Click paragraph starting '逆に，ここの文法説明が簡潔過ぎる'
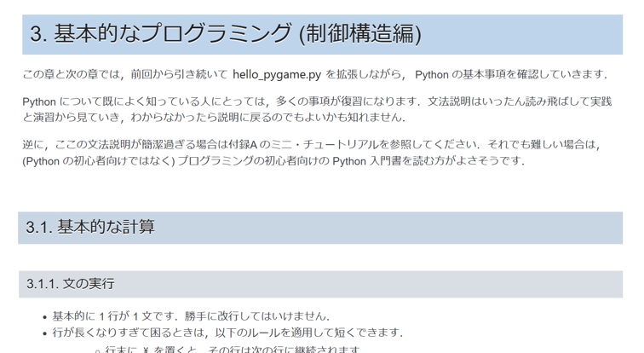The width and height of the screenshot is (644, 353). (312, 153)
